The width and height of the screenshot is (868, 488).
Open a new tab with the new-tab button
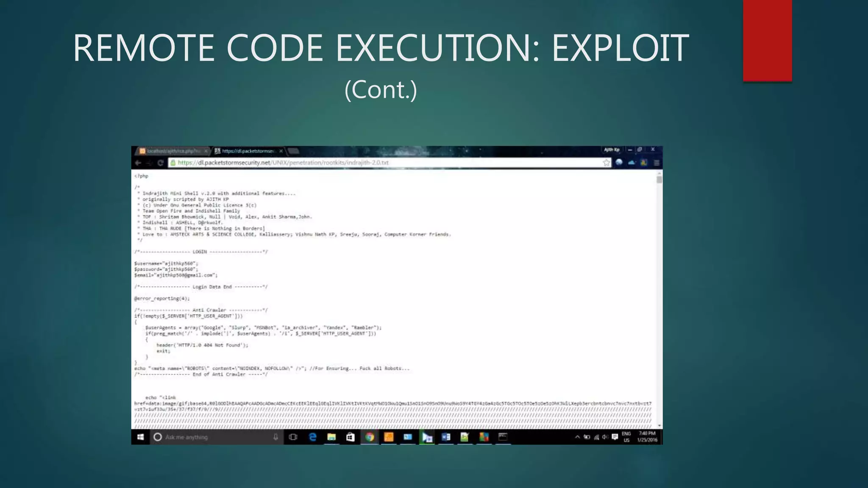point(293,151)
